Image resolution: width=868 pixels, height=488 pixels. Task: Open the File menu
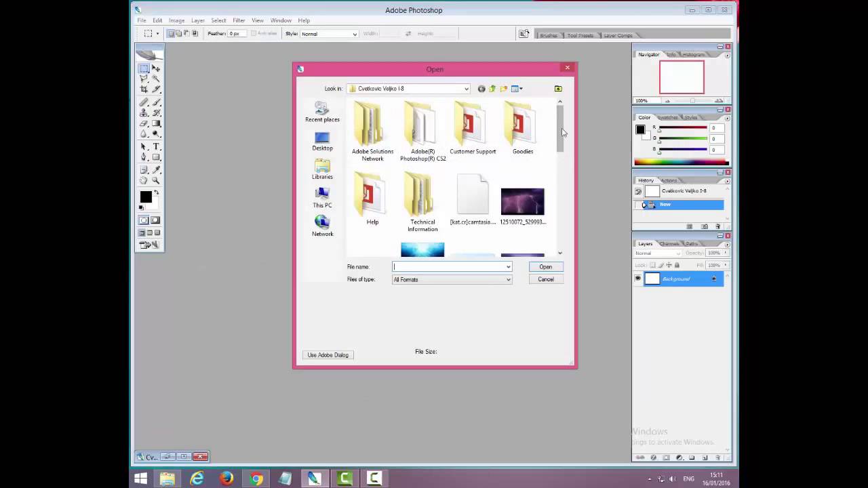[142, 20]
